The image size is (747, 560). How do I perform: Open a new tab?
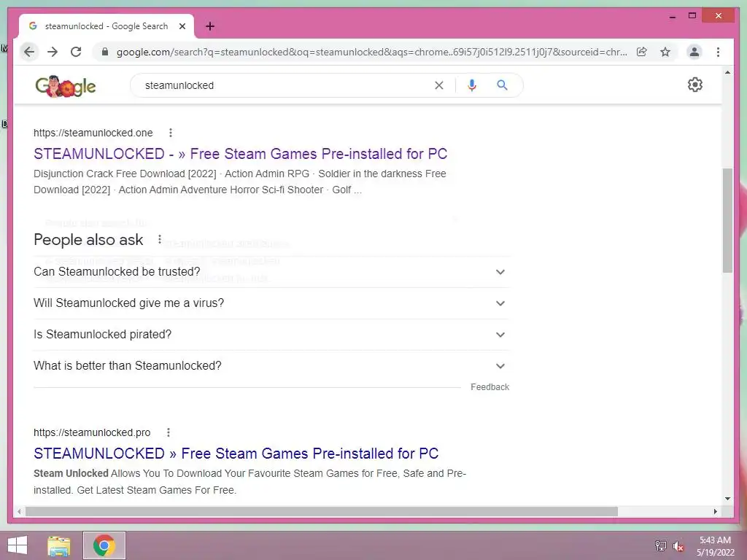tap(210, 26)
